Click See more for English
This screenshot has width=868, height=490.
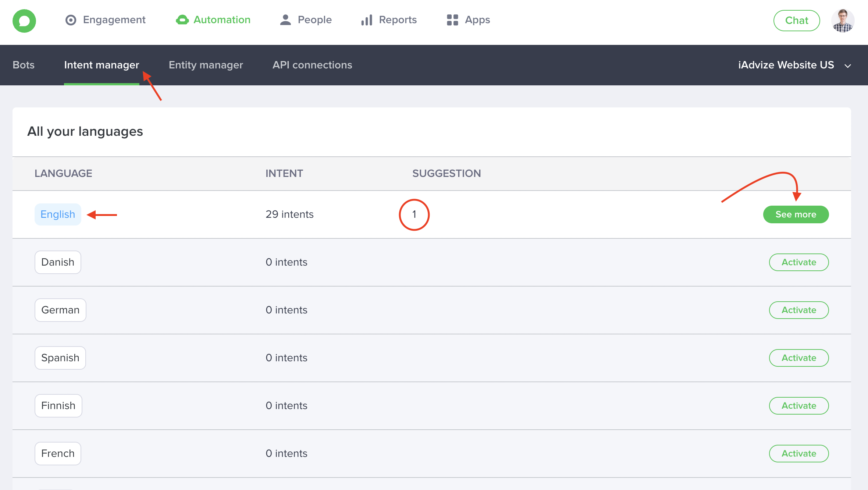(796, 214)
